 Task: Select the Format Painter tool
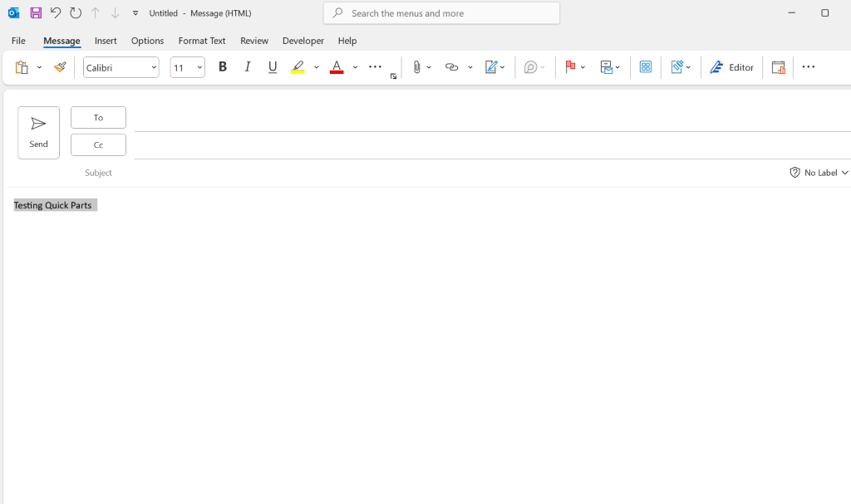tap(60, 67)
